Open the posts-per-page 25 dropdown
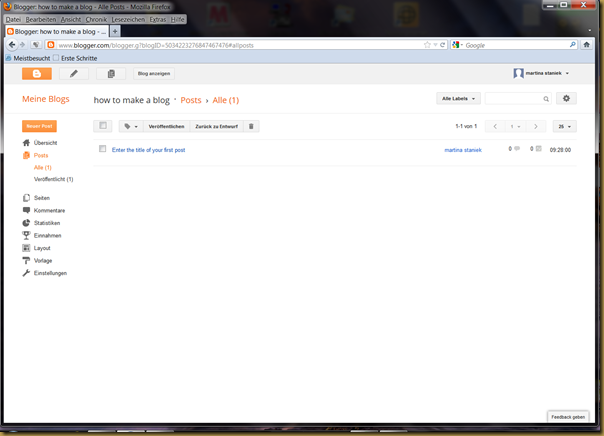The width and height of the screenshot is (604, 436). [565, 126]
